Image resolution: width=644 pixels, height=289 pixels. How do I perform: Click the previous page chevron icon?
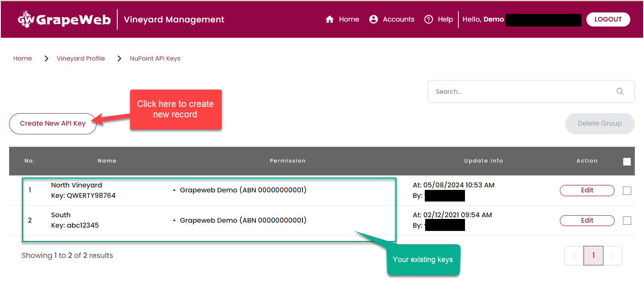click(574, 255)
